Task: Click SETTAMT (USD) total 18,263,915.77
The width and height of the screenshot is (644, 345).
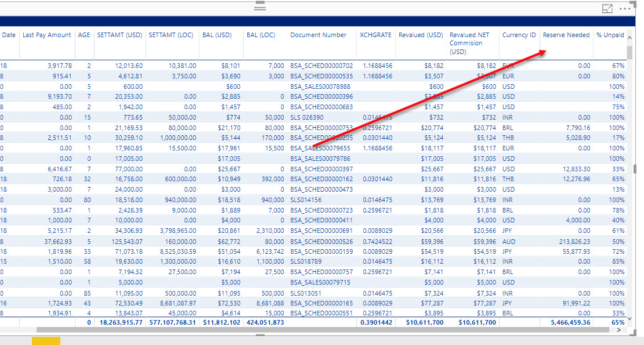Action: (x=120, y=322)
